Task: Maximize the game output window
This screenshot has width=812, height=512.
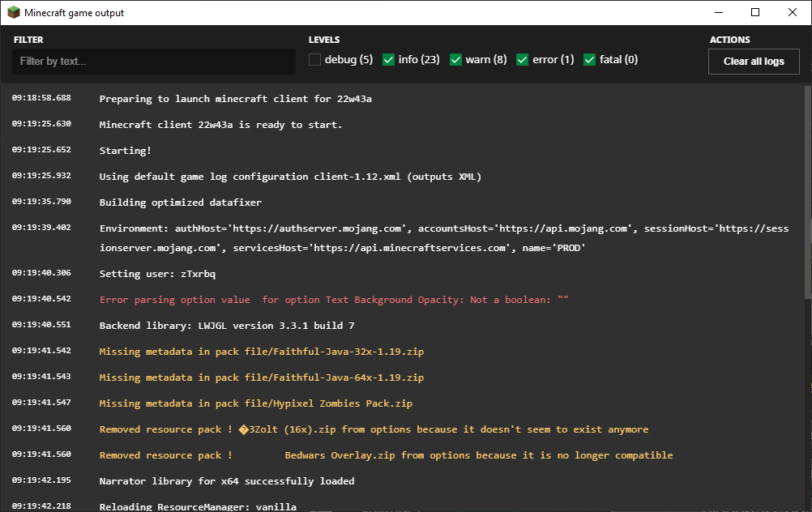Action: click(755, 13)
